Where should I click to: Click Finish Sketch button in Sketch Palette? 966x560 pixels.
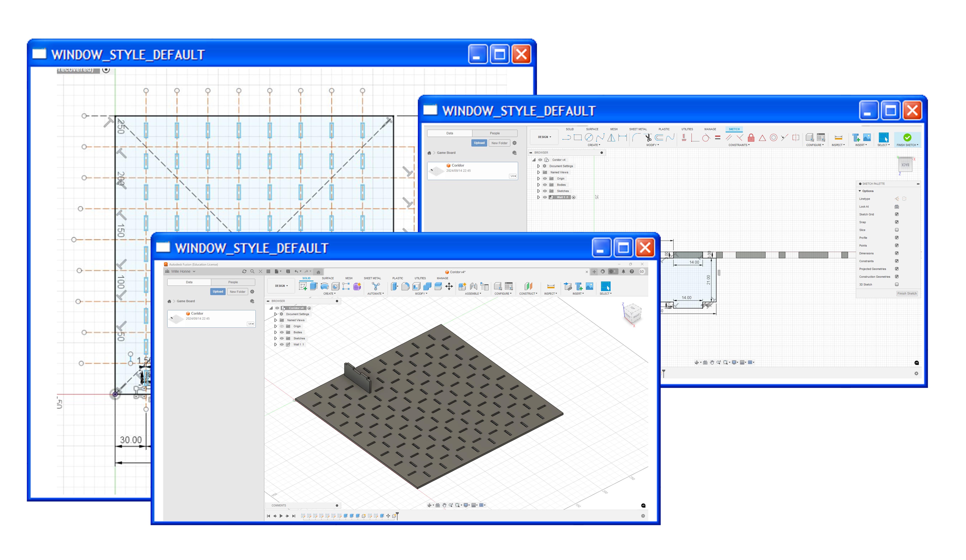point(907,294)
